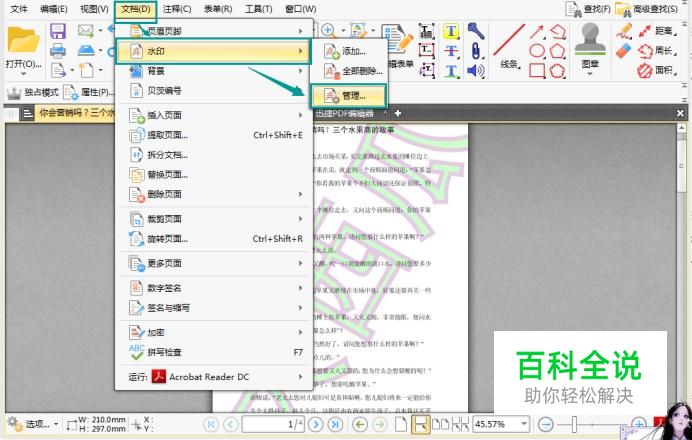The image size is (692, 440).
Task: Expand the 裁剪页面 submenu
Action: (214, 219)
